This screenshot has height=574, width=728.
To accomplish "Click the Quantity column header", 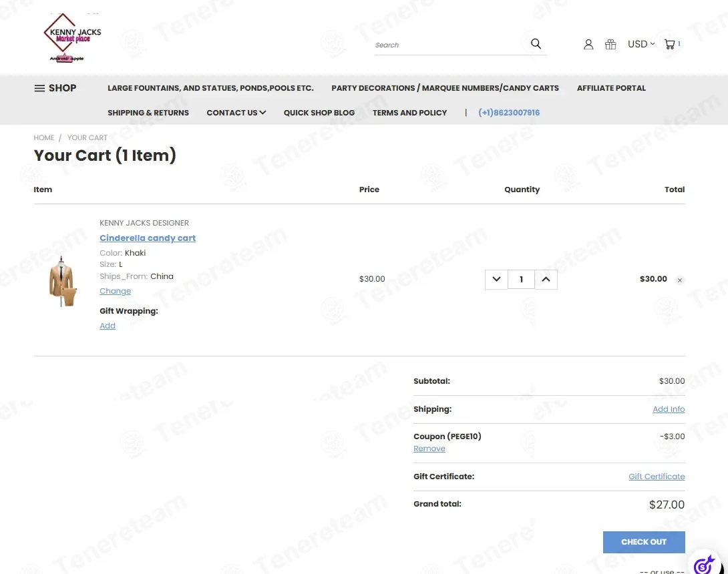I will [x=522, y=190].
